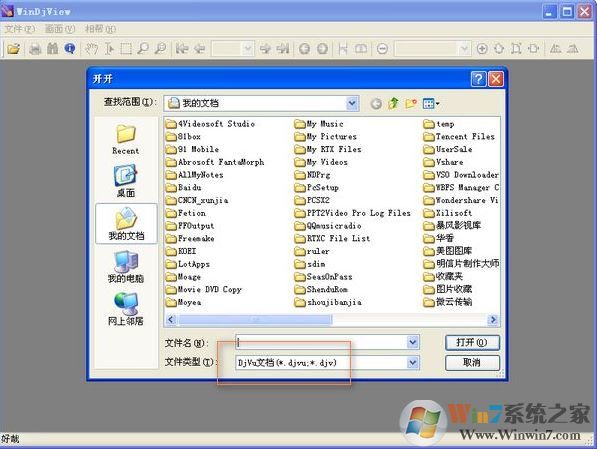Screen dimensions: 597x449
Task: Click the horizontal scrollbar left arrow
Action: point(171,320)
